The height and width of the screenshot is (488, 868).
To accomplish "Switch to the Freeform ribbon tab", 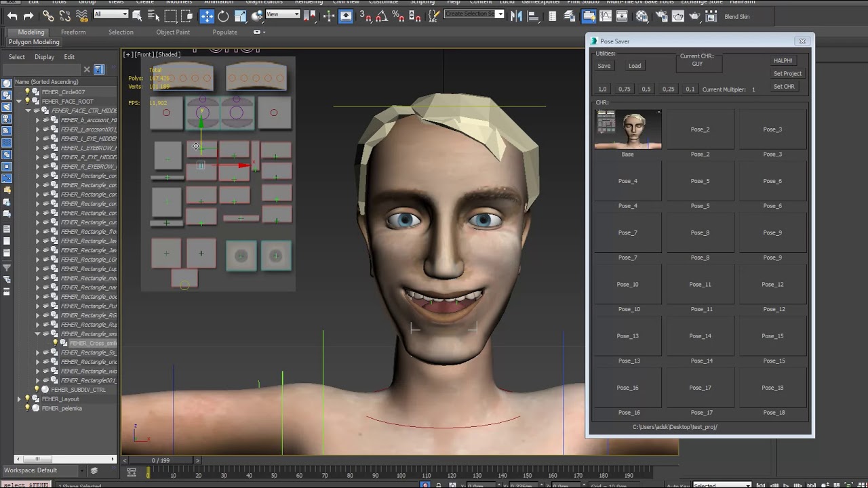I will (73, 32).
